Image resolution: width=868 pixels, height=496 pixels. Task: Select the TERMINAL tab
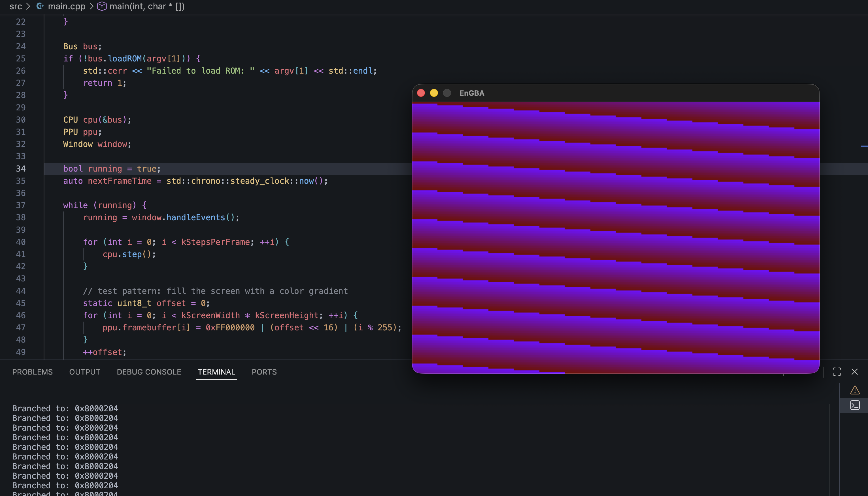click(x=216, y=372)
